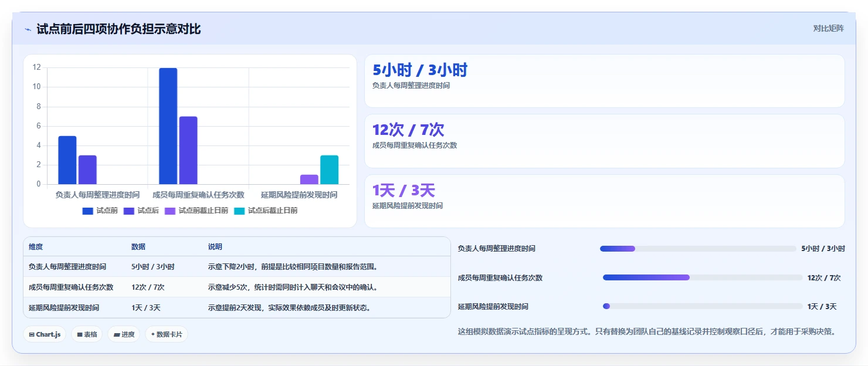This screenshot has width=868, height=366.
Task: Click chart axis label 负责人每周整理进度时间
Action: (x=97, y=195)
